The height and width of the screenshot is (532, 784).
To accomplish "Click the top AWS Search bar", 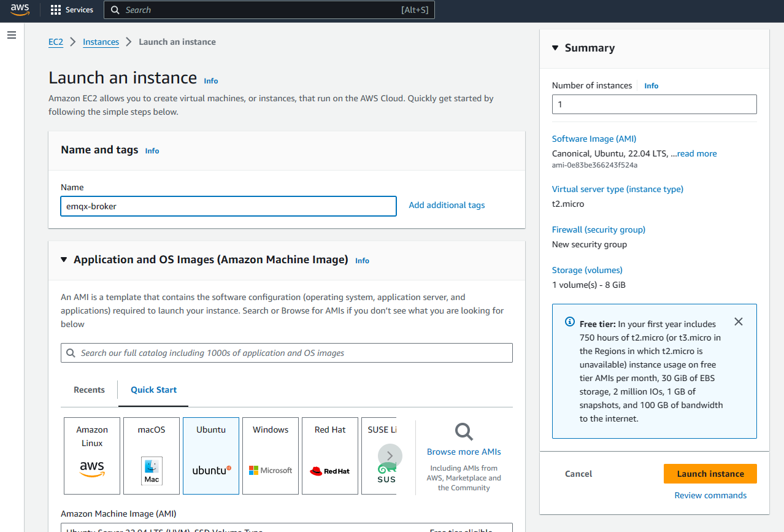I will click(x=269, y=10).
